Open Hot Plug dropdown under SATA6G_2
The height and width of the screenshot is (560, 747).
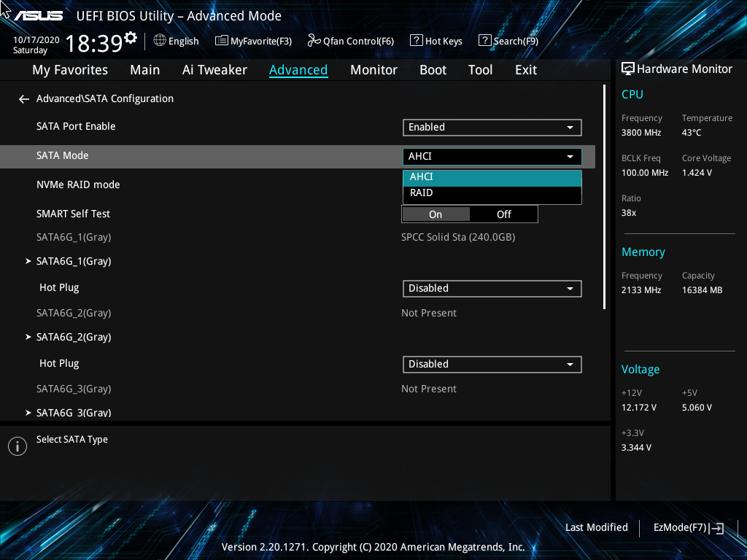coord(492,365)
